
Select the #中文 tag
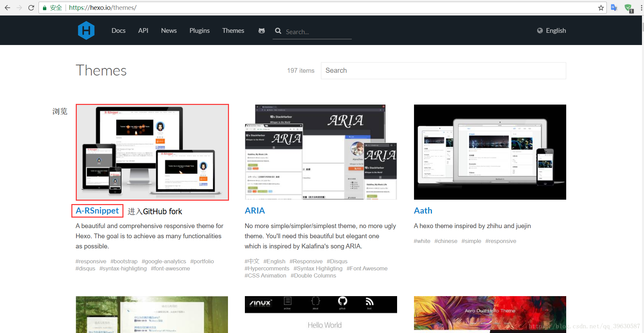[x=252, y=262]
